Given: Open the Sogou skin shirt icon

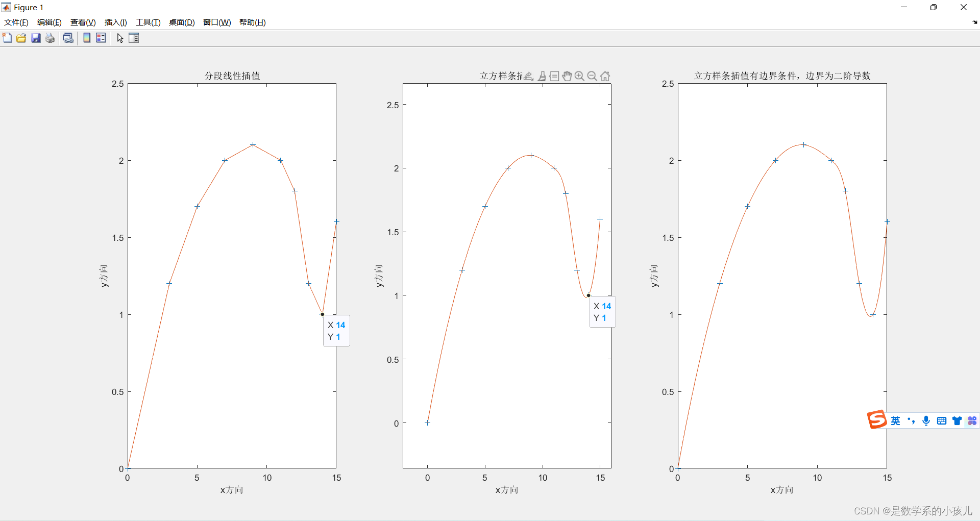Looking at the screenshot, I should [x=957, y=421].
